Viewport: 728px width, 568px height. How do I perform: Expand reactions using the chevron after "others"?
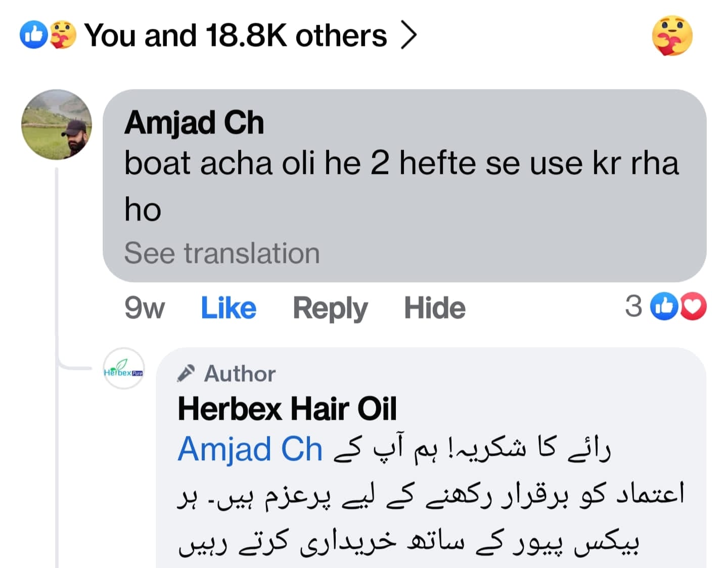click(x=408, y=36)
